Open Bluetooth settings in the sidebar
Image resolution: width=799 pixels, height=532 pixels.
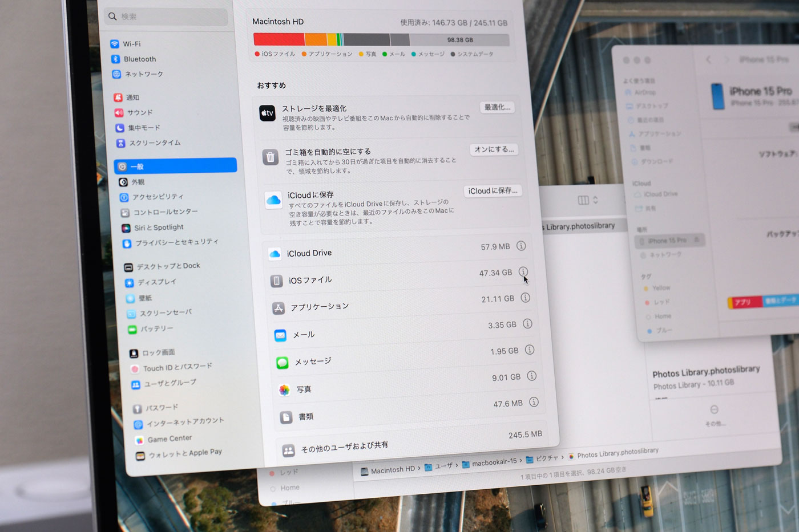click(134, 59)
